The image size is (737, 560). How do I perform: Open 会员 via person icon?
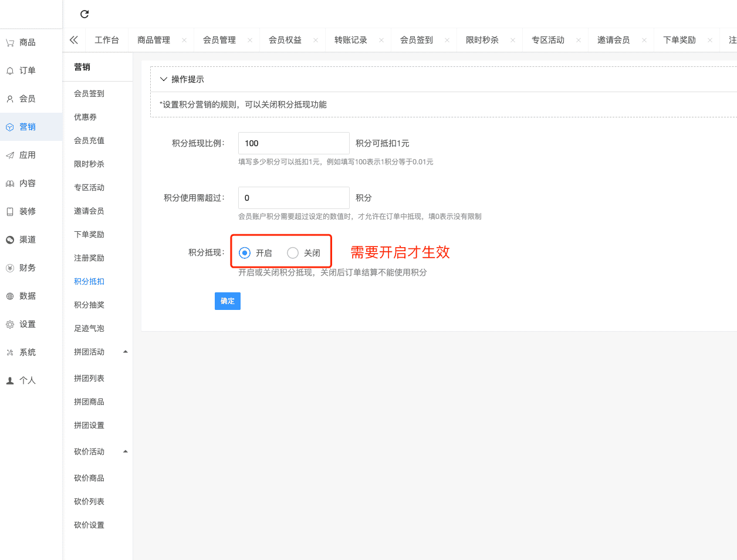[x=10, y=99]
